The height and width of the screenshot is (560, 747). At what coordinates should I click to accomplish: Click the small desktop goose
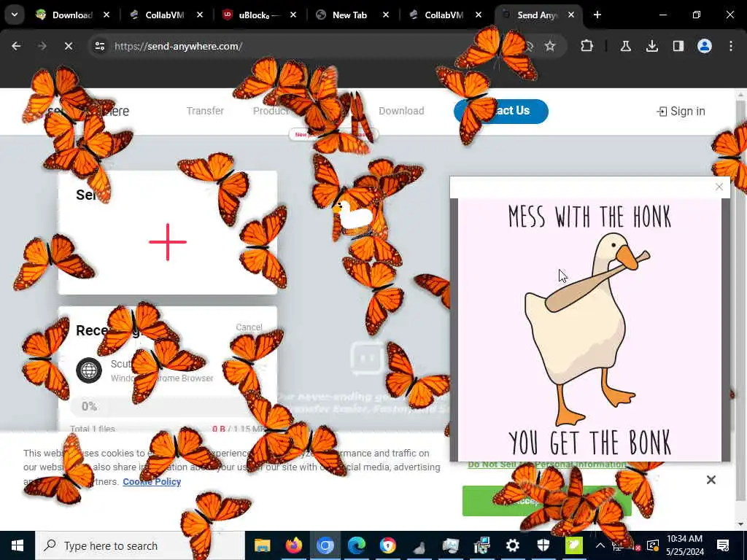tap(354, 217)
